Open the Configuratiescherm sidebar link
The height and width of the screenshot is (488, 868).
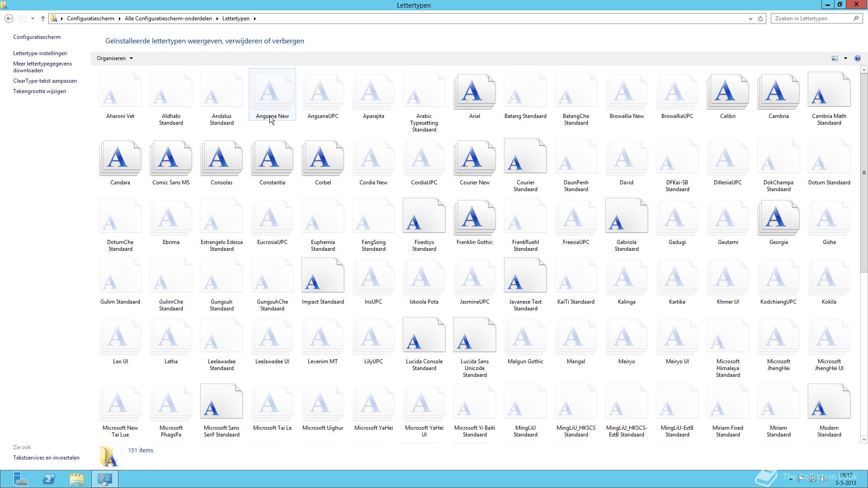(x=37, y=37)
